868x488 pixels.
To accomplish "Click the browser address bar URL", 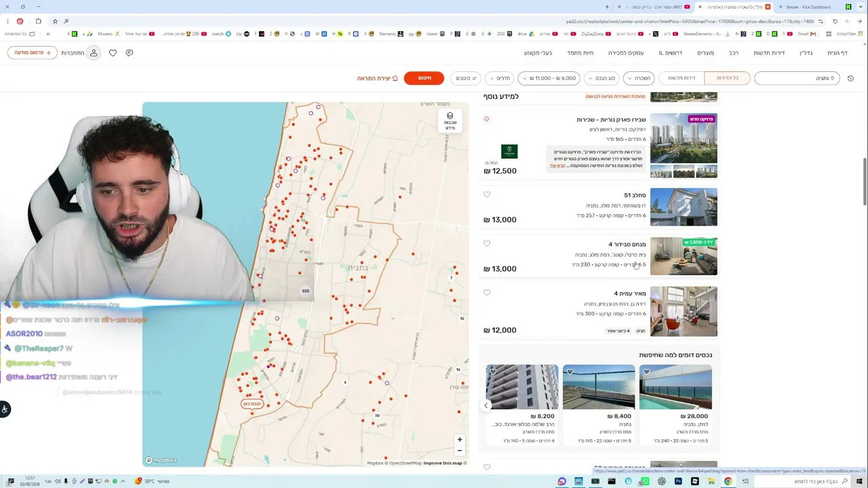I will [x=690, y=22].
